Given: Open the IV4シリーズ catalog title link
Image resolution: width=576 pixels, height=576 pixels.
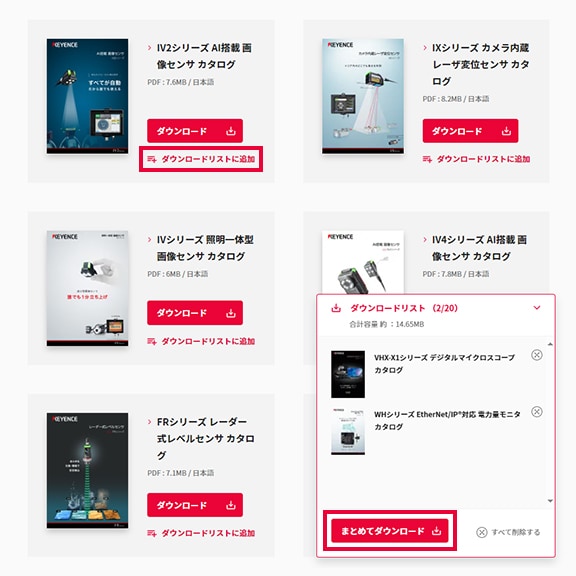Looking at the screenshot, I should point(479,248).
